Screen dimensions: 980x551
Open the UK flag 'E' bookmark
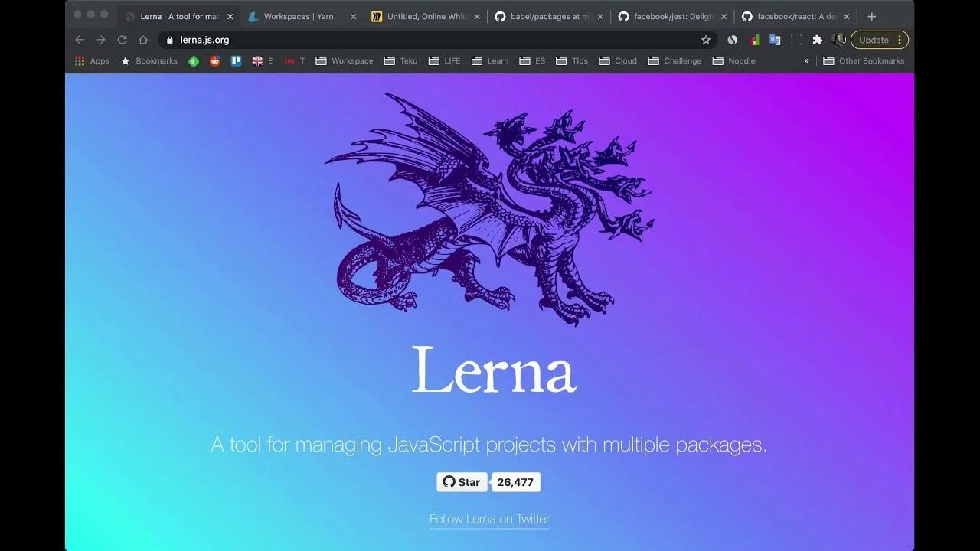[263, 60]
